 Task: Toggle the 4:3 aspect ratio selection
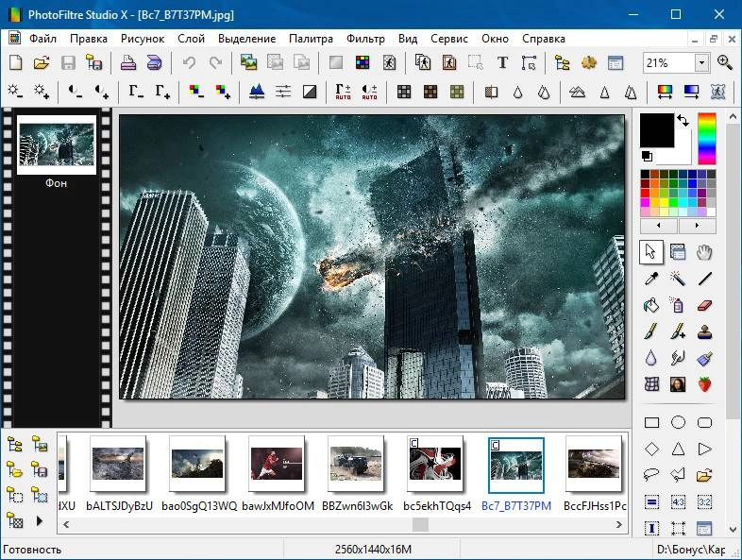[x=678, y=501]
